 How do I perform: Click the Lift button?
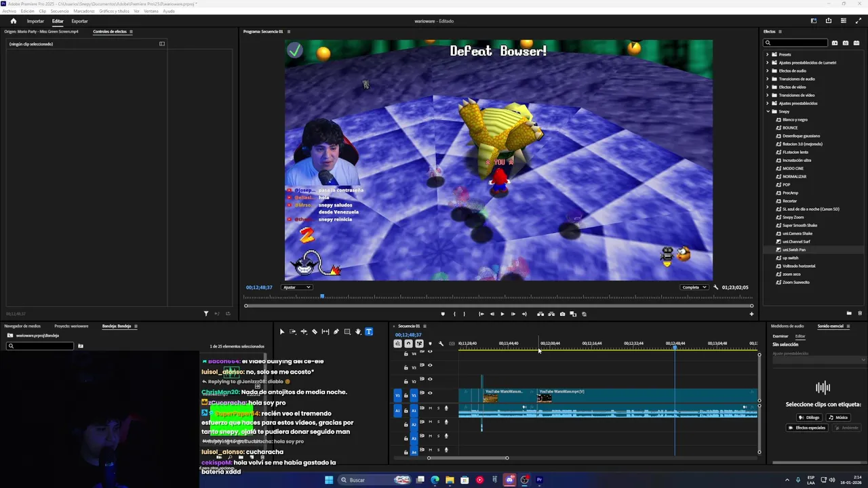coord(540,314)
